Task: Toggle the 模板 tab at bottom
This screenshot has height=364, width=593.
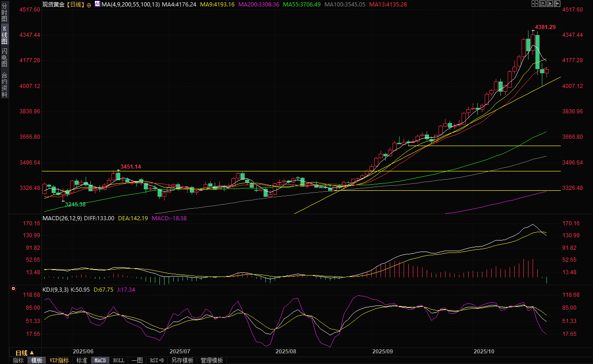Action: click(37, 360)
